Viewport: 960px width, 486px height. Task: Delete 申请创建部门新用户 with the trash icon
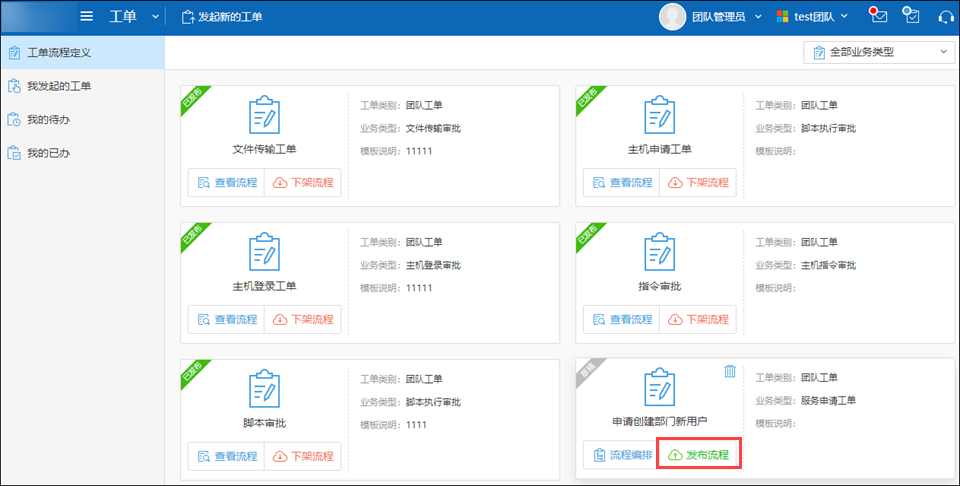[730, 371]
